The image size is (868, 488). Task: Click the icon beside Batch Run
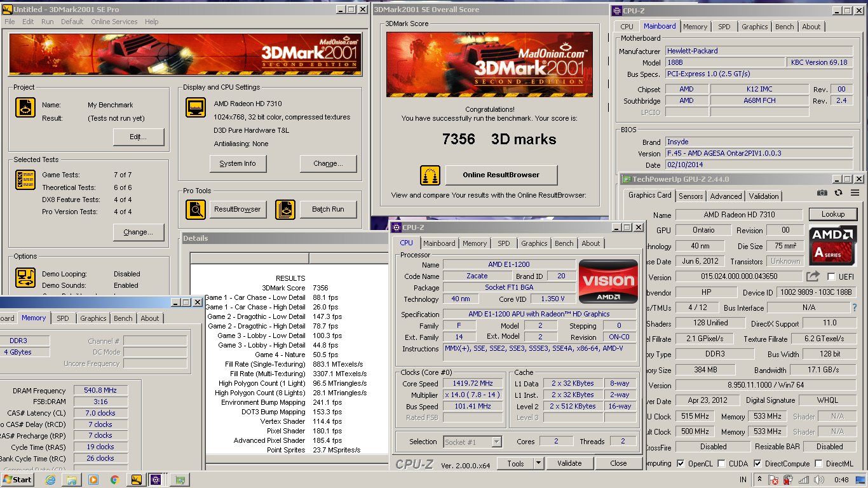285,209
